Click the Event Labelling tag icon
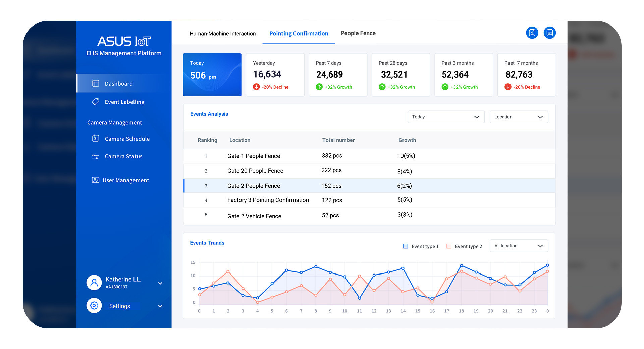This screenshot has height=349, width=644. coord(96,102)
